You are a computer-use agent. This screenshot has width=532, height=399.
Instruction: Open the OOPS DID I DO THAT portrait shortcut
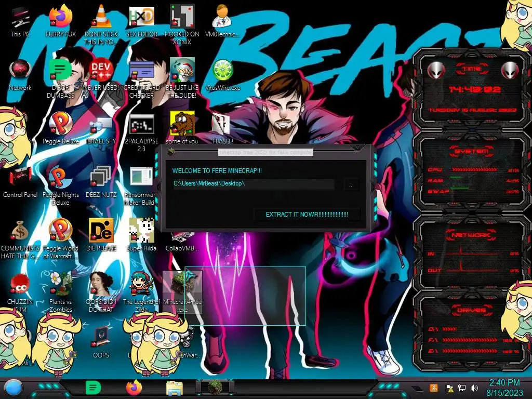pos(101,292)
